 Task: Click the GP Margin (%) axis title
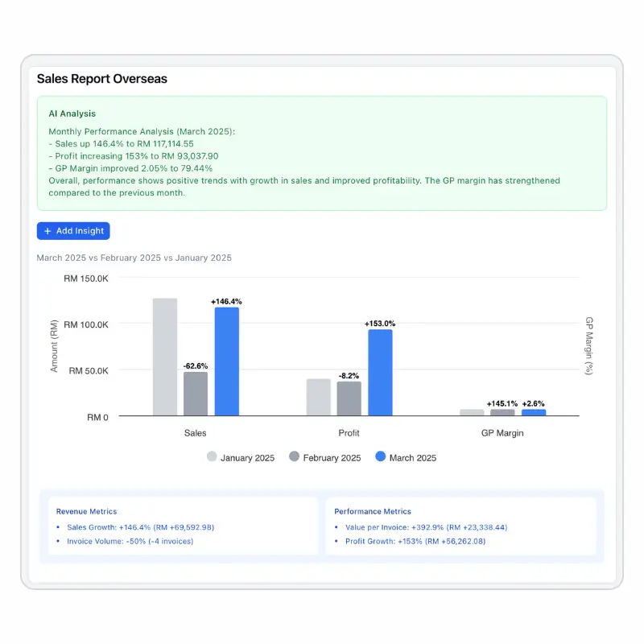589,346
